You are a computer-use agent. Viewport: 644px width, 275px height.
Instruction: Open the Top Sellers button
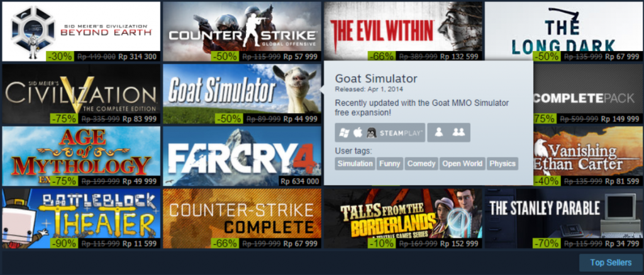pyautogui.click(x=611, y=262)
